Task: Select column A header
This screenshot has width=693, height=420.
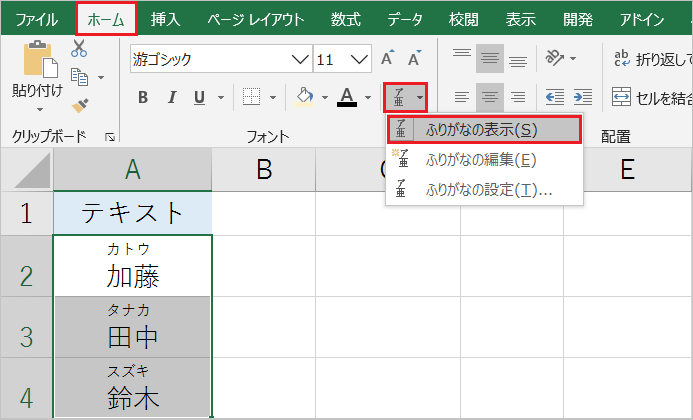Action: [x=133, y=169]
